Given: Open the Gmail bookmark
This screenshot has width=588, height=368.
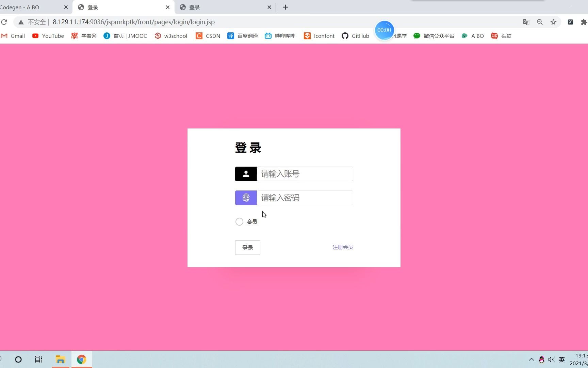Looking at the screenshot, I should [13, 36].
